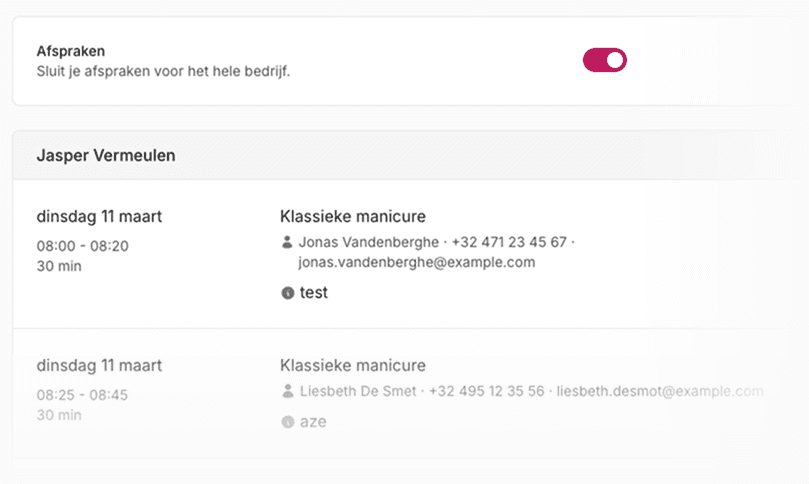809x484 pixels.
Task: Click the 'aze' appointment note
Action: click(313, 422)
